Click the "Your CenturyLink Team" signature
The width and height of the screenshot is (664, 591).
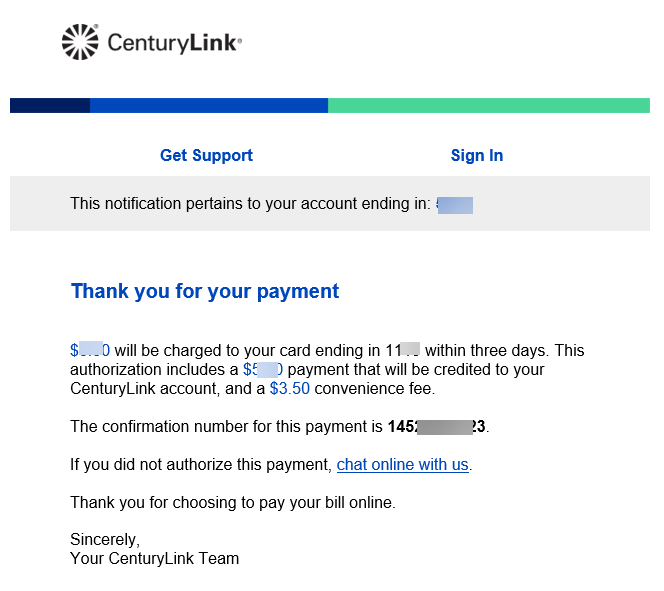tap(154, 559)
